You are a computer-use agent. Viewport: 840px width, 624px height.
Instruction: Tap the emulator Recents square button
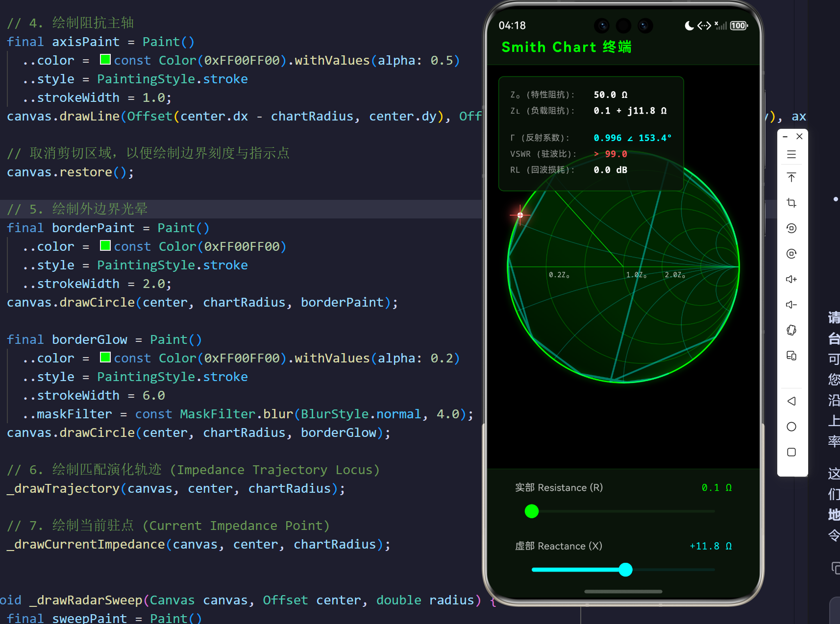(x=791, y=452)
